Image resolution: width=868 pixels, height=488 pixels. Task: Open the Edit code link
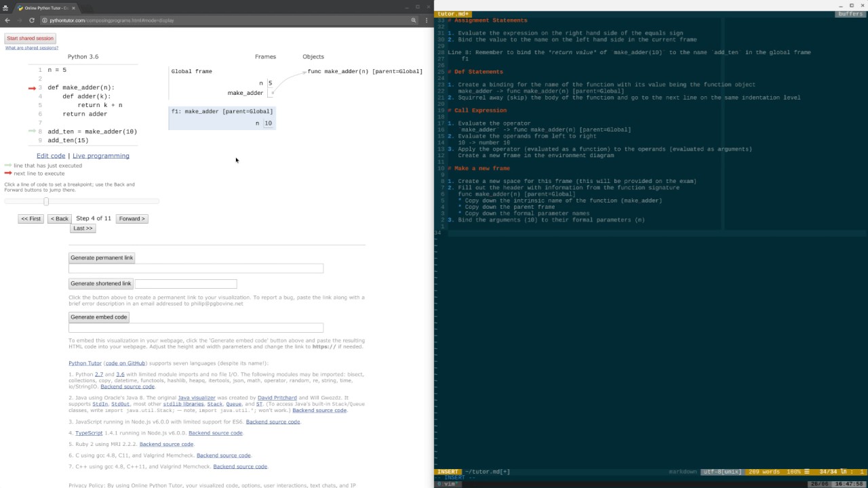point(51,156)
